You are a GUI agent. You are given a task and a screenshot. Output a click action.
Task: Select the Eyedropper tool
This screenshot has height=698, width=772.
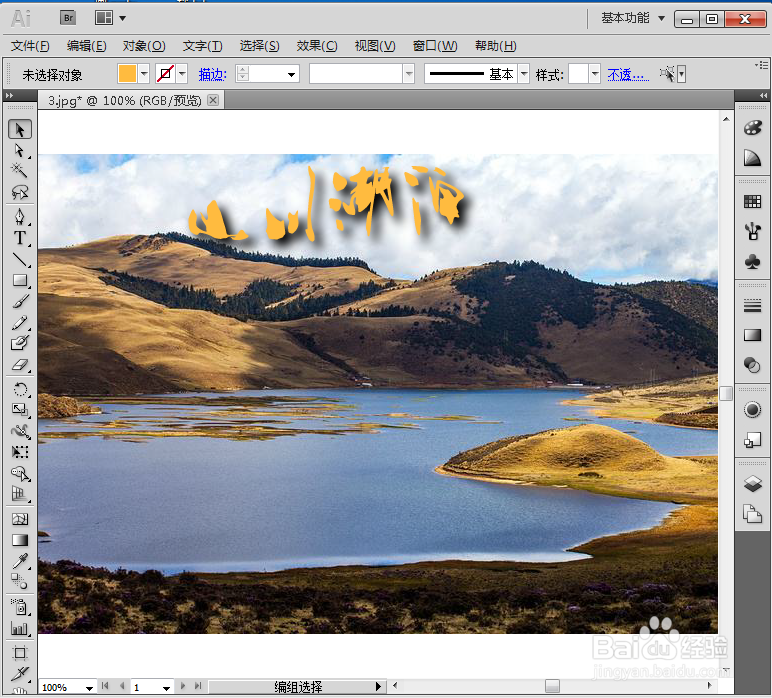(x=20, y=561)
